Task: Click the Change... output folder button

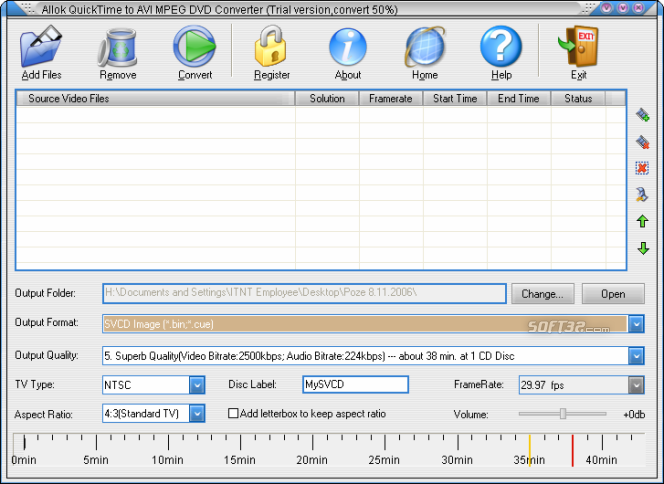Action: point(542,294)
